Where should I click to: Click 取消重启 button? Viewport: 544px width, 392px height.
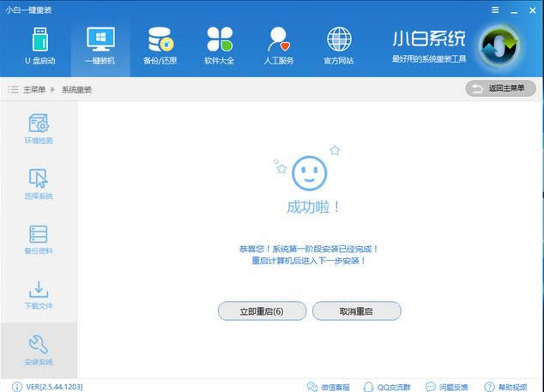point(357,311)
